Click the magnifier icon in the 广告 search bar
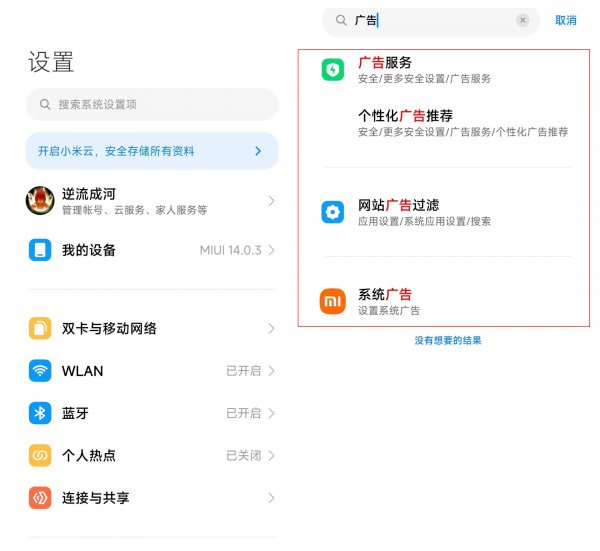Screen dimensions: 600x551 341,20
